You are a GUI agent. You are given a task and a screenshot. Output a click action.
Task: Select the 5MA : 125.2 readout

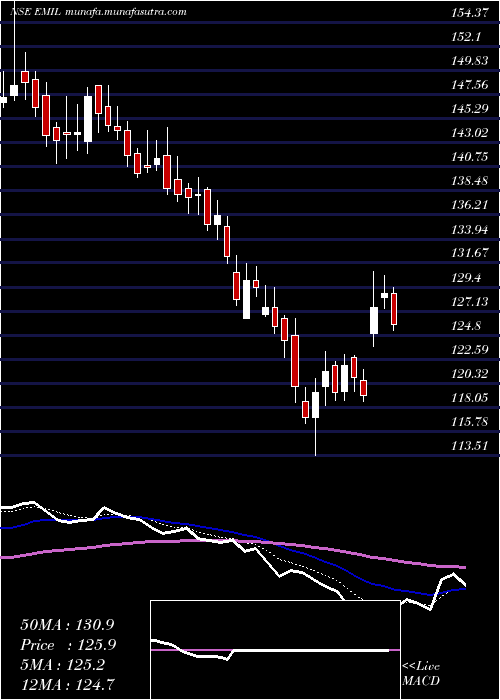click(62, 665)
